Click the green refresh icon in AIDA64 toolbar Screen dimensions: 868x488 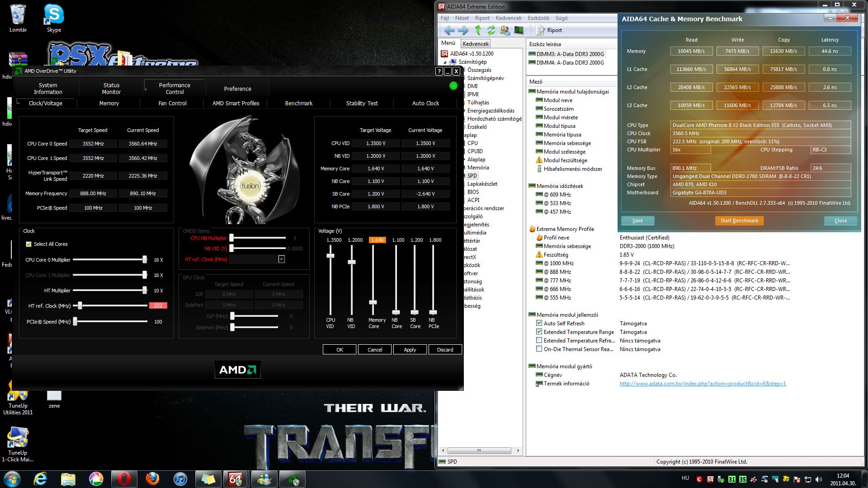[x=491, y=30]
